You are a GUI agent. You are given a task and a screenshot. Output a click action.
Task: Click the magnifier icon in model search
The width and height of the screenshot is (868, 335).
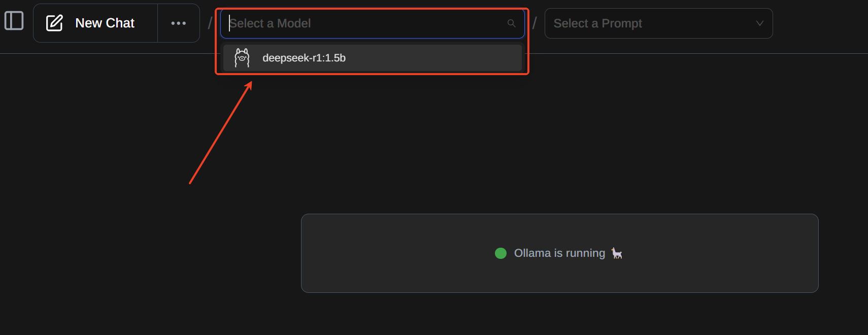coord(511,23)
